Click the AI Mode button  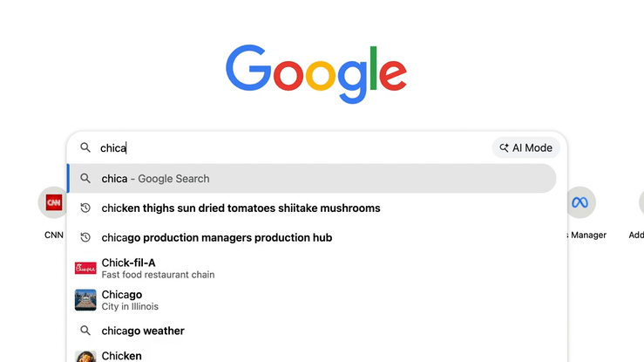point(525,147)
